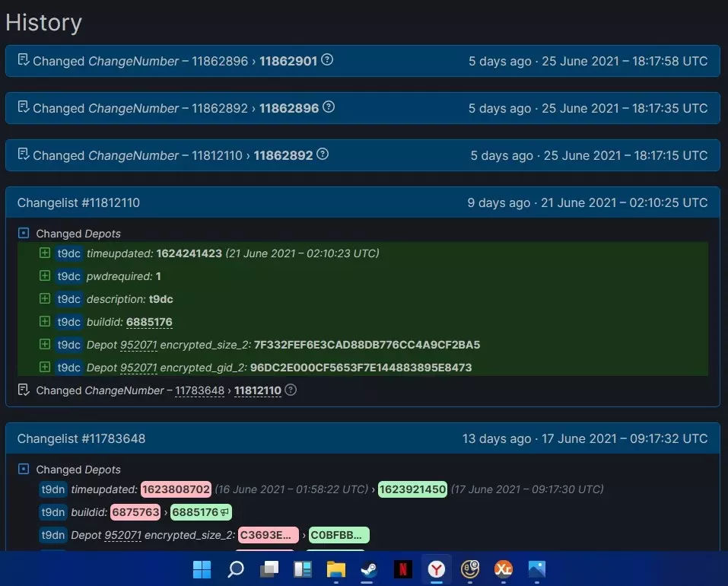Click plus icon on t9dc buildid 6885176 row
The width and height of the screenshot is (728, 586).
(x=45, y=321)
